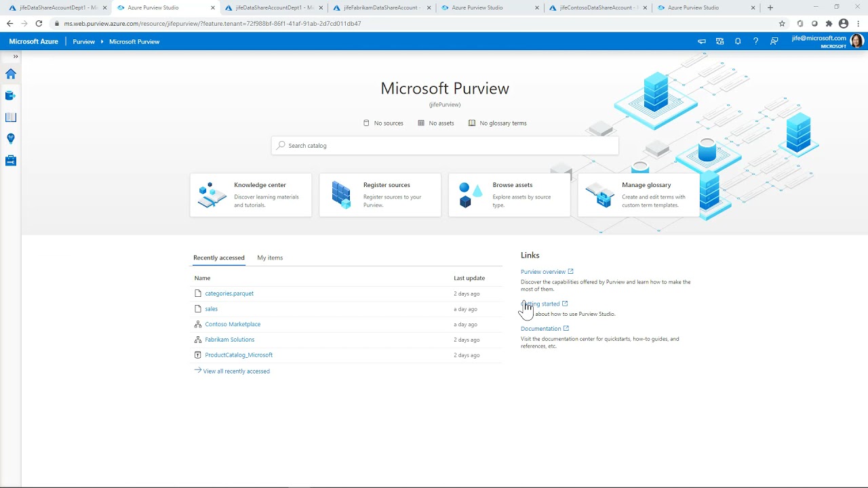Open a new browser tab with plus button
This screenshot has width=868, height=488.
(770, 7)
